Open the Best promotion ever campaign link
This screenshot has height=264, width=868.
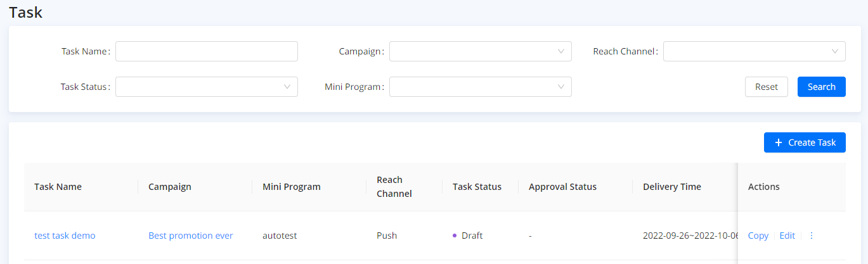coord(190,236)
